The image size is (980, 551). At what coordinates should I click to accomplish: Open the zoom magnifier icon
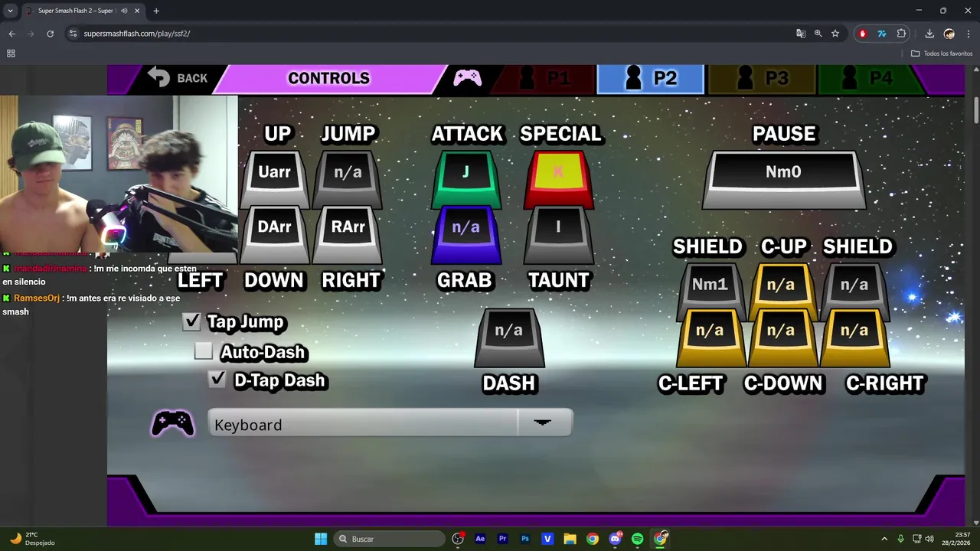click(818, 34)
